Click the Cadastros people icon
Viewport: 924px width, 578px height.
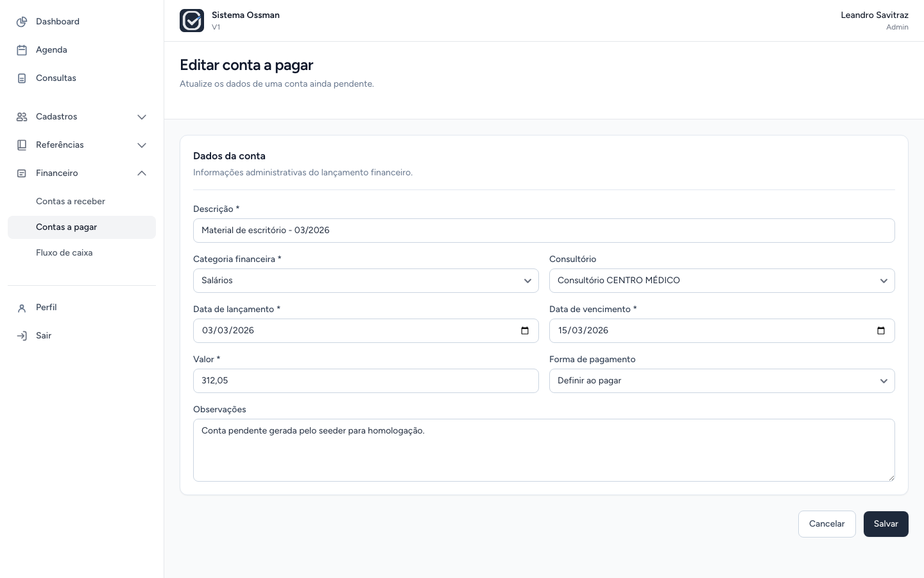pos(22,117)
